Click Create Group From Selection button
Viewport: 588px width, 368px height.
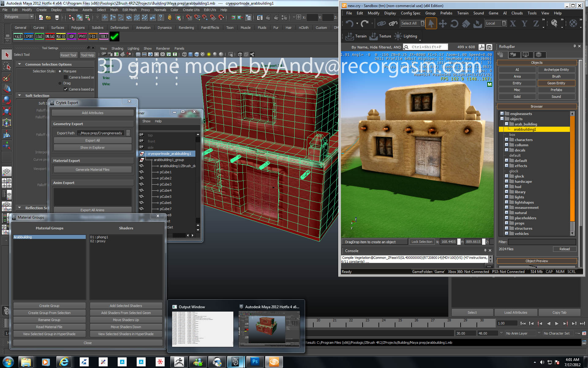(49, 313)
